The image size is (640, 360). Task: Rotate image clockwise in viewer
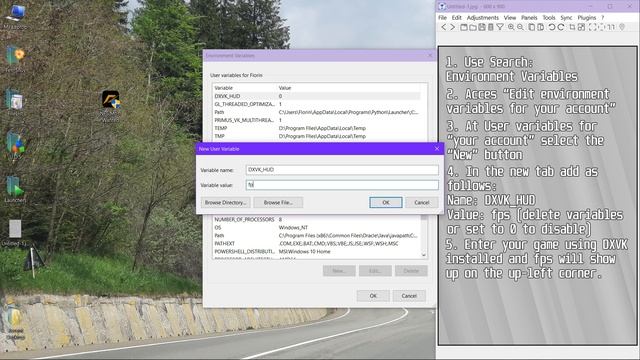pos(561,27)
